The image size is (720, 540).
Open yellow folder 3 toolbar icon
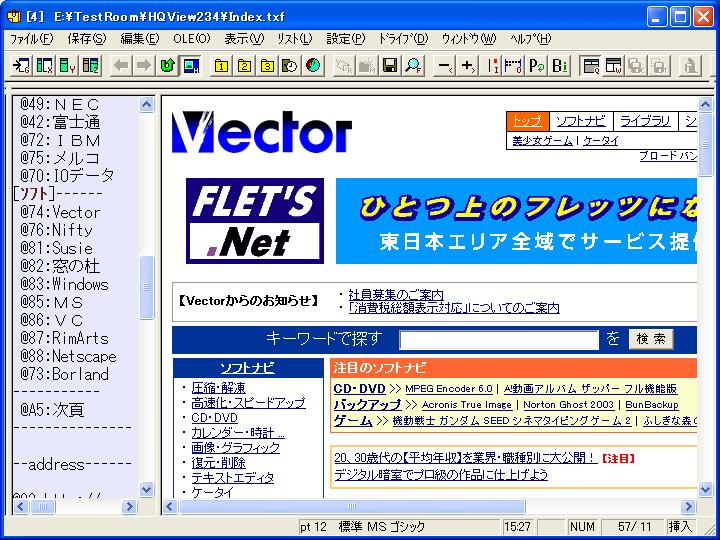267,66
